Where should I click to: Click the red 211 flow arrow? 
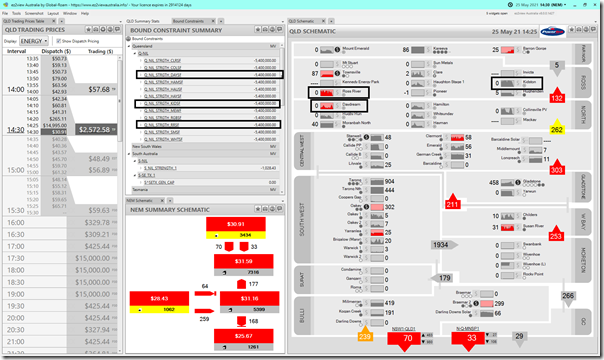452,201
